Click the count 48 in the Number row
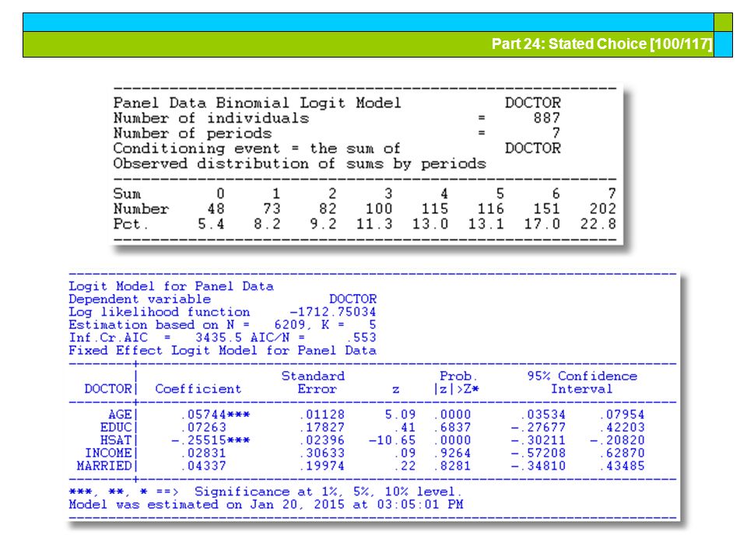This screenshot has height=560, width=747. 216,208
